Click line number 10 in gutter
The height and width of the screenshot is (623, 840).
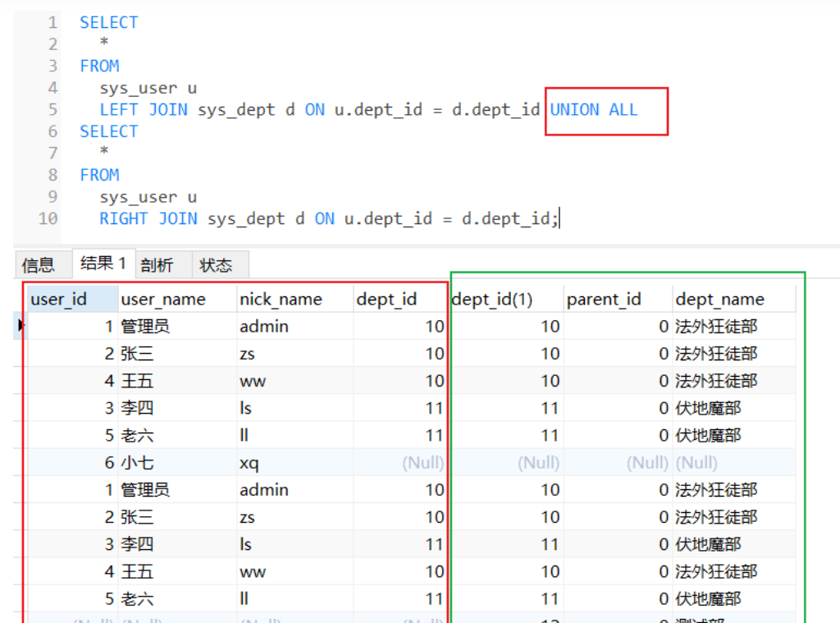[x=48, y=218]
